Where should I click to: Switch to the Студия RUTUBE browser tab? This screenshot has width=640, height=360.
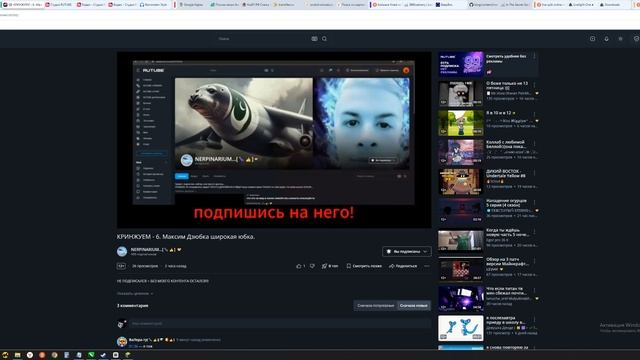tap(59, 4)
